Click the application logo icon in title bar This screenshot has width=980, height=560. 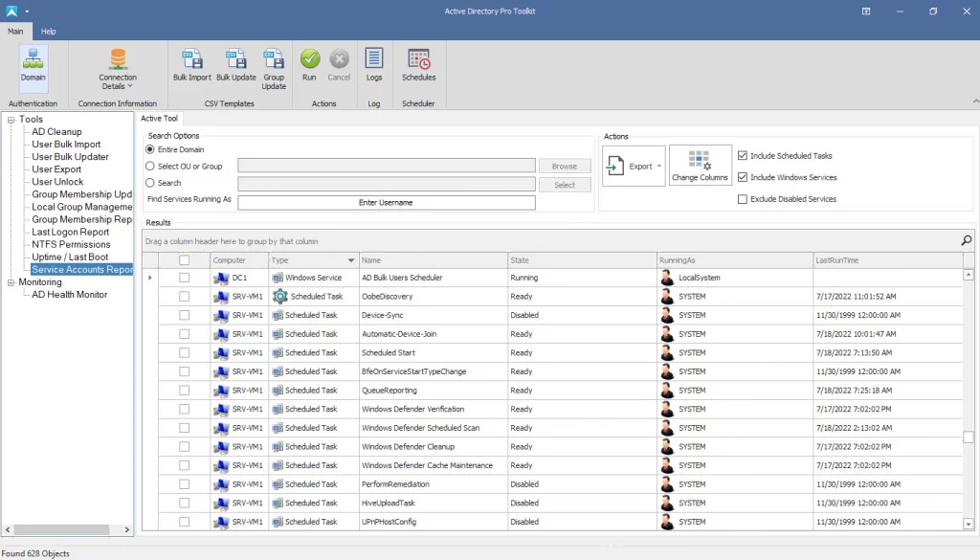11,11
